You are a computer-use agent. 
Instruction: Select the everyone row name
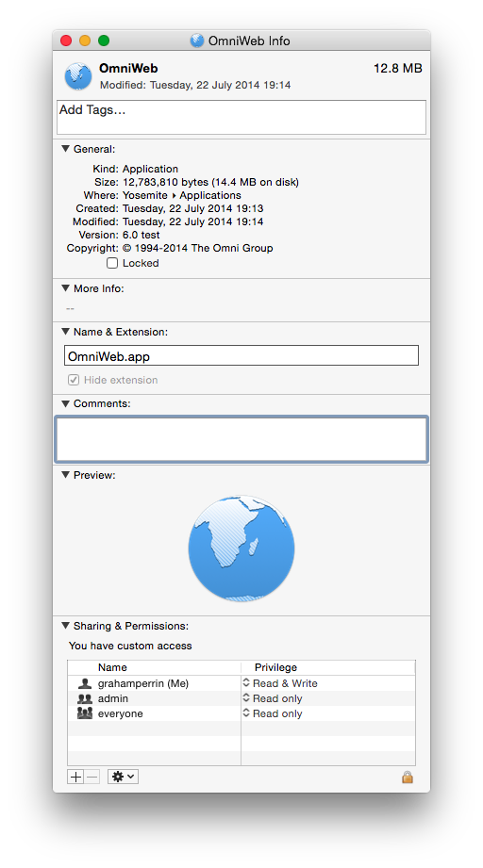(120, 713)
